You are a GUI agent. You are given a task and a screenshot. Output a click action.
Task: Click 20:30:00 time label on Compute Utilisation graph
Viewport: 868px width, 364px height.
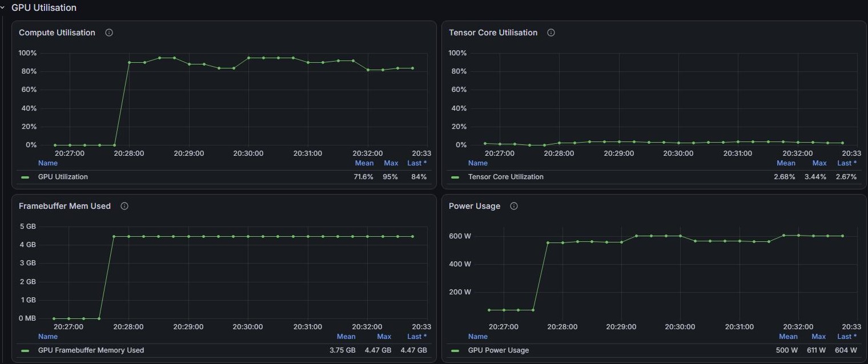[248, 153]
